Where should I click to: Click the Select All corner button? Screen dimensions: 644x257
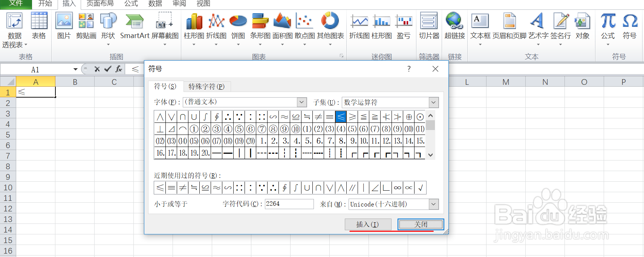click(8, 82)
